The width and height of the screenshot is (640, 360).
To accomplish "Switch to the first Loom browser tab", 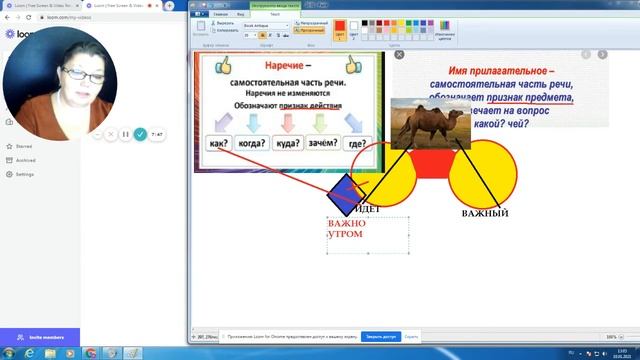I will [x=42, y=6].
